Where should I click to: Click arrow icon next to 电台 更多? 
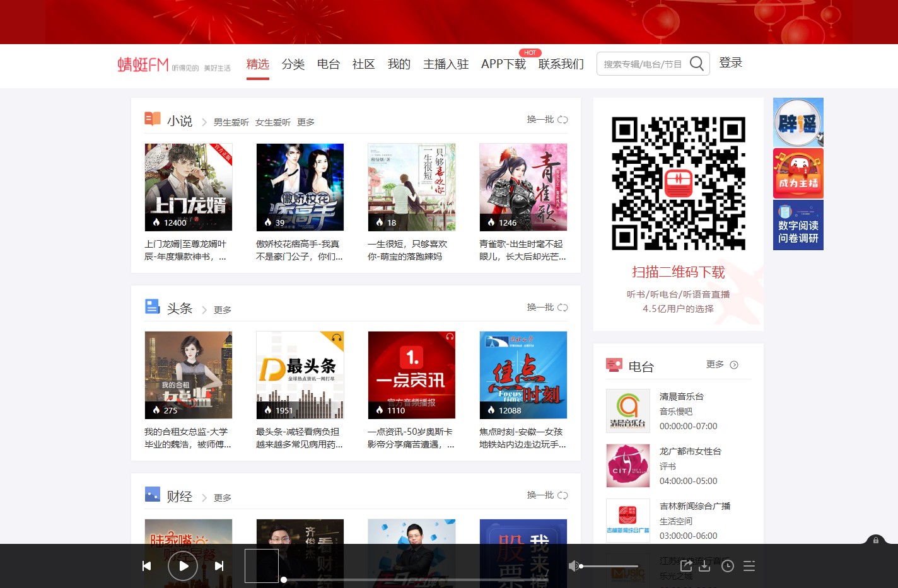point(734,365)
